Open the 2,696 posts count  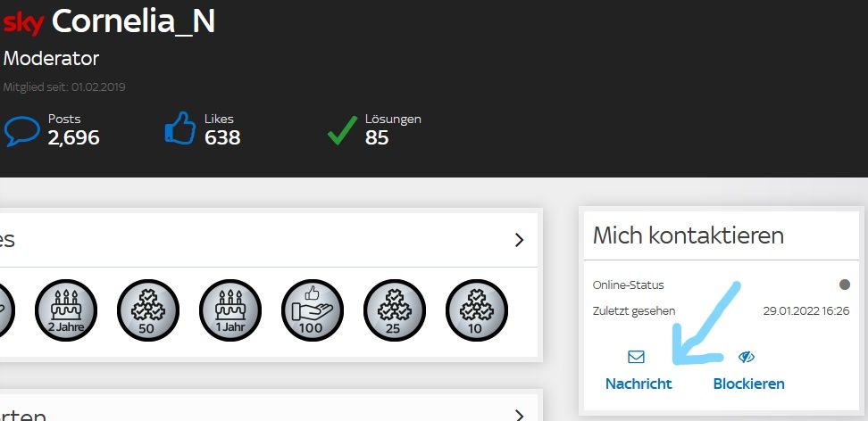tap(73, 137)
